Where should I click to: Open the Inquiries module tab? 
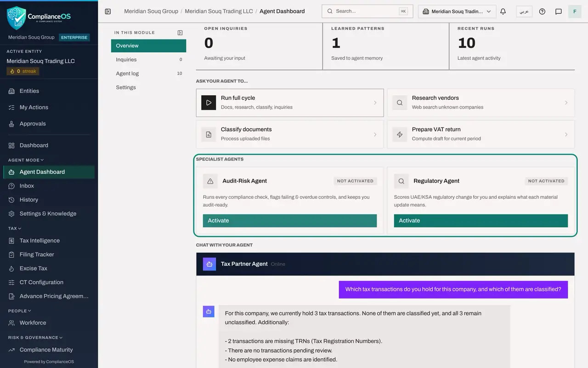tap(148, 59)
